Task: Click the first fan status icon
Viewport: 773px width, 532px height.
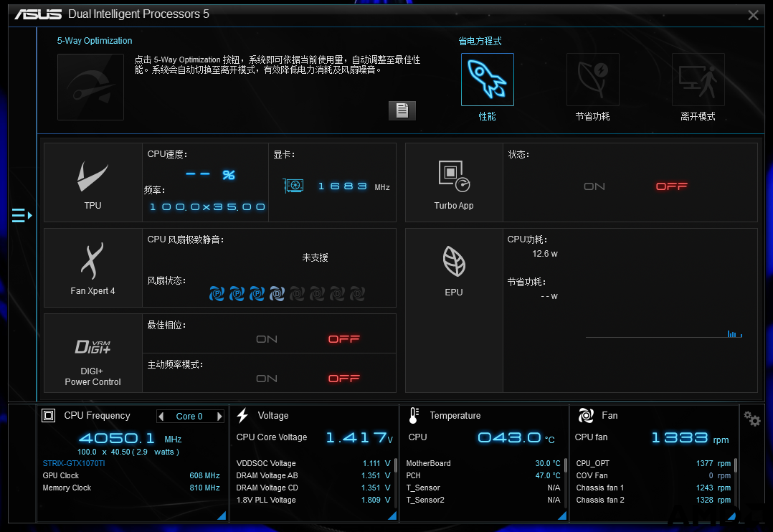Action: pyautogui.click(x=217, y=294)
